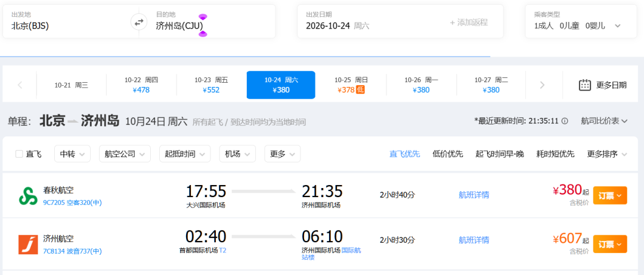
Task: Expand the 航司比价表 comparison table
Action: [604, 121]
